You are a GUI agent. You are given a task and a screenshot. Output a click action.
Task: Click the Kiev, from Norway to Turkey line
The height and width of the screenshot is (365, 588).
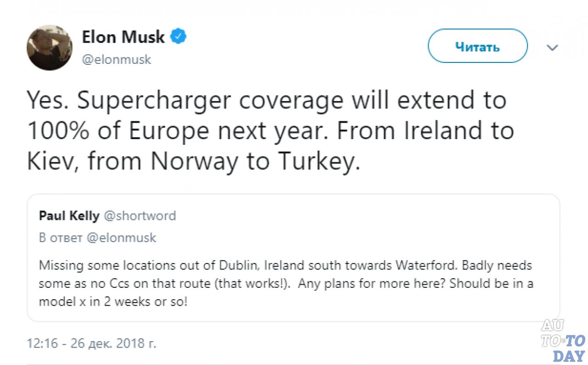tap(193, 162)
